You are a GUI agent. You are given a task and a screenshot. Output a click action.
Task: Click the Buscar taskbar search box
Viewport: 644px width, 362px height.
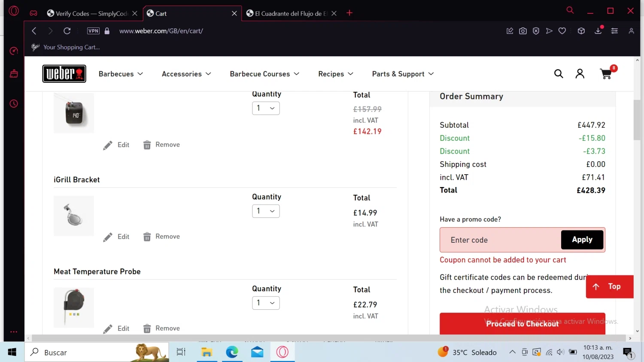[97, 352]
